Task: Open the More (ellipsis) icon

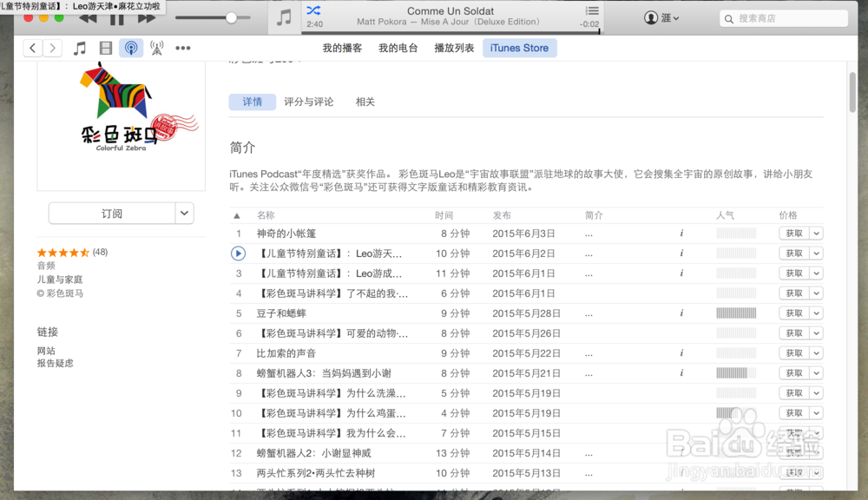Action: click(183, 48)
